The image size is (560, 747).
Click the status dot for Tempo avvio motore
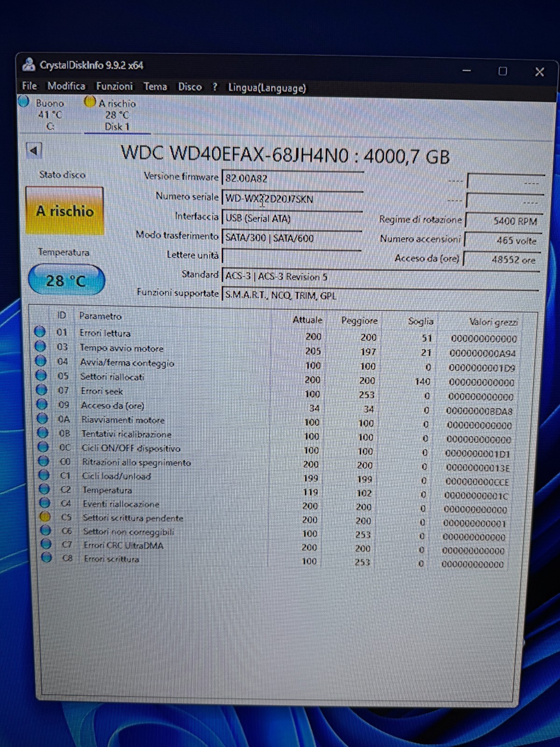point(40,346)
